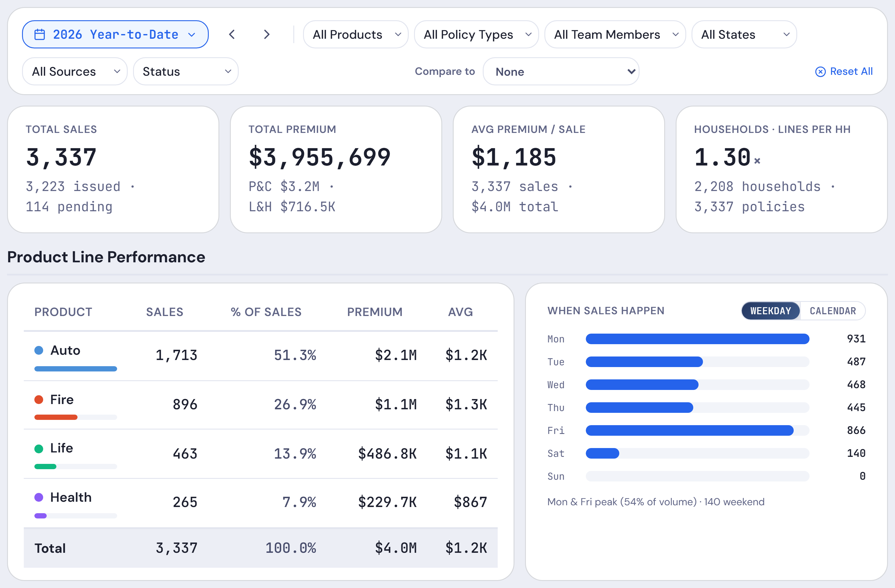Click the Health product progress bar

coord(75,516)
